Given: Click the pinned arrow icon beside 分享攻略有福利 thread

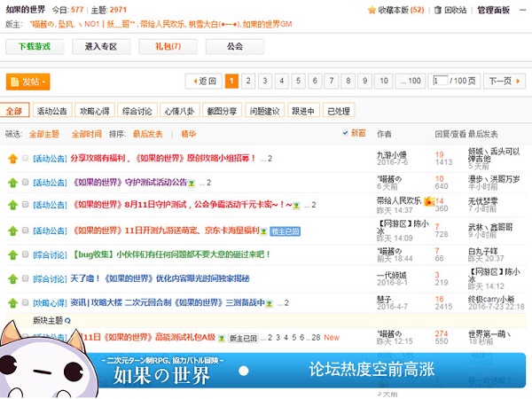Looking at the screenshot, I should (x=12, y=159).
